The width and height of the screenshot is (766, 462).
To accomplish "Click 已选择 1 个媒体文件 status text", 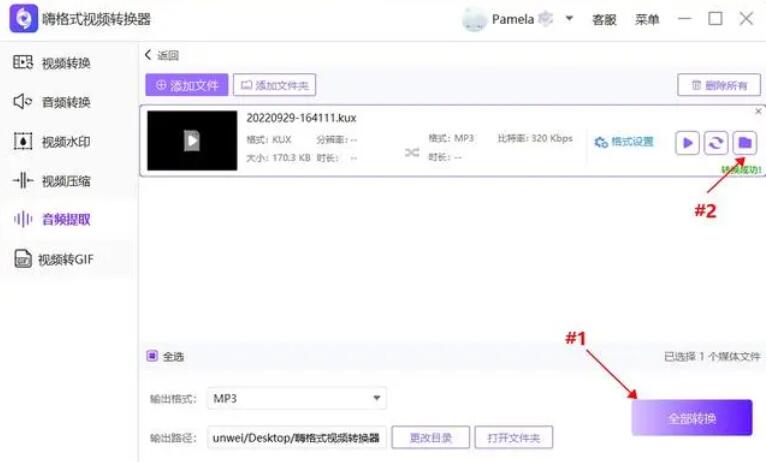I will pyautogui.click(x=712, y=357).
